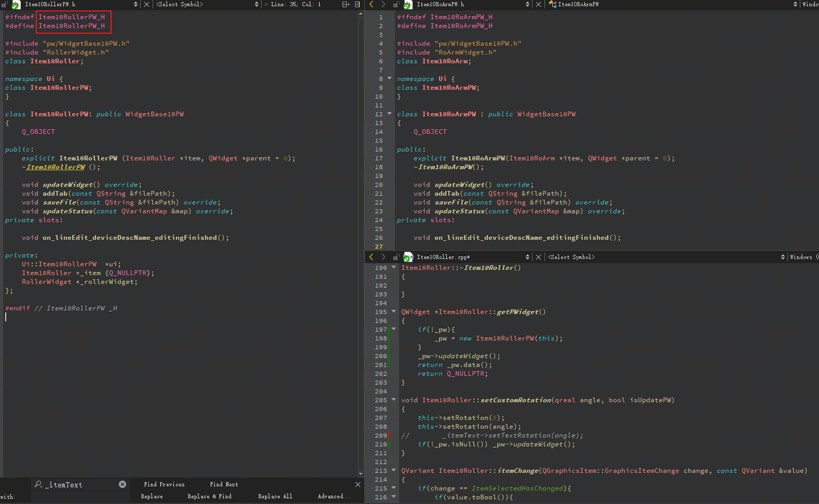Click the RollerWidget.h include in left editor
819x504 pixels.
pos(76,52)
